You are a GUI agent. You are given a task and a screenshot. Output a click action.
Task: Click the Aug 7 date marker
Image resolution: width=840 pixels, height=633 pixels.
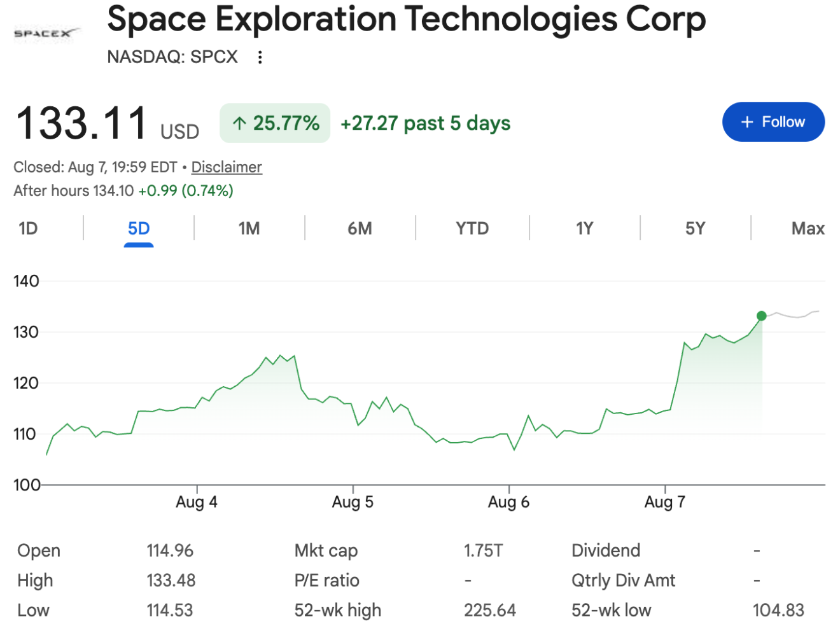[665, 502]
